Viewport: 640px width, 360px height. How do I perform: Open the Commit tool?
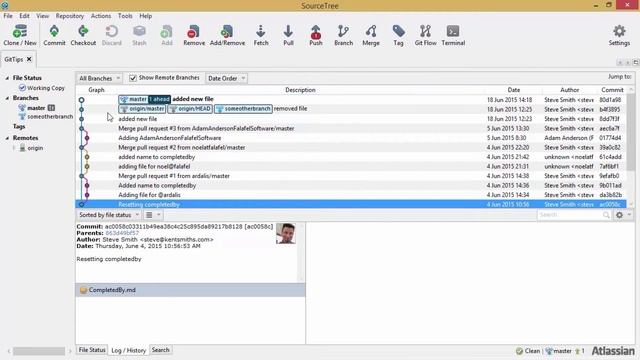54,35
